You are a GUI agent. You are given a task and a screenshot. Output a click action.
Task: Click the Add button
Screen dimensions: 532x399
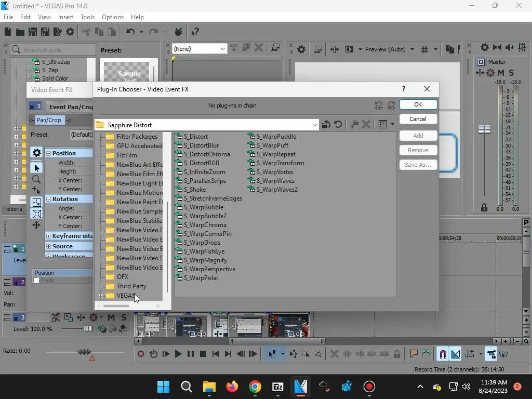(418, 136)
